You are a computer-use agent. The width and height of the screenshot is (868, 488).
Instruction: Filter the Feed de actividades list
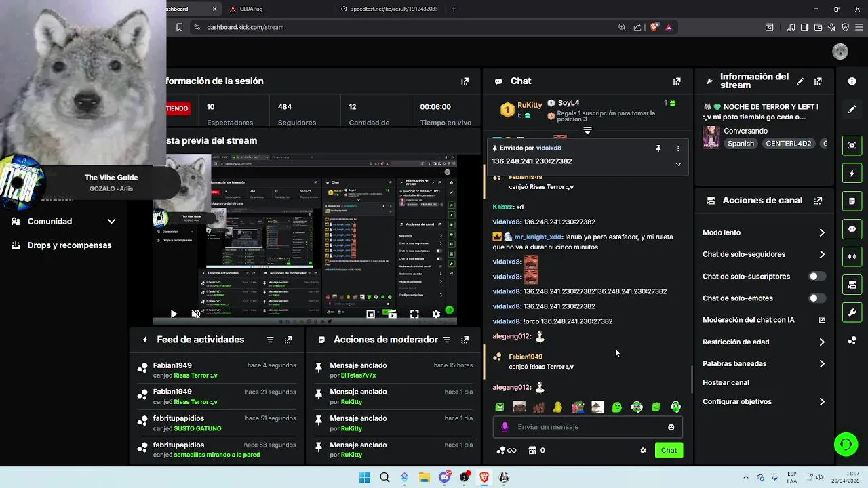[270, 340]
